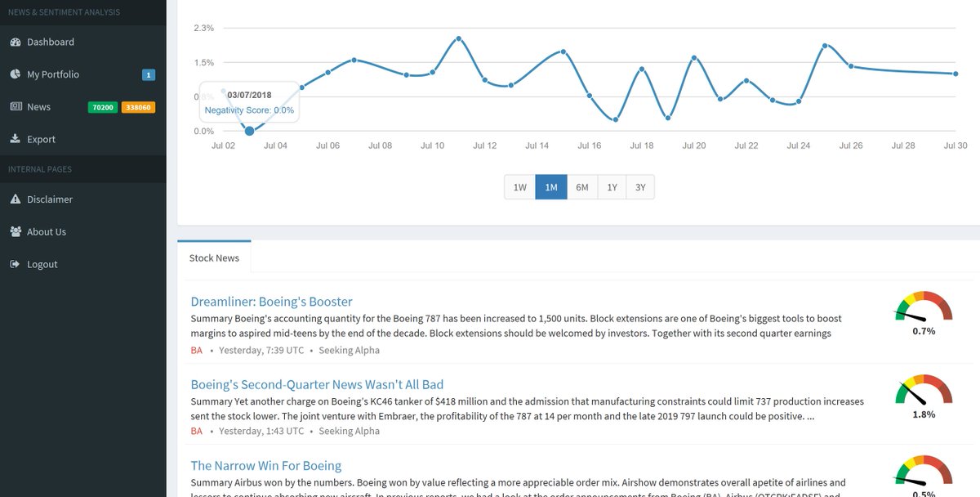
Task: Click the Export download icon
Action: (x=16, y=139)
